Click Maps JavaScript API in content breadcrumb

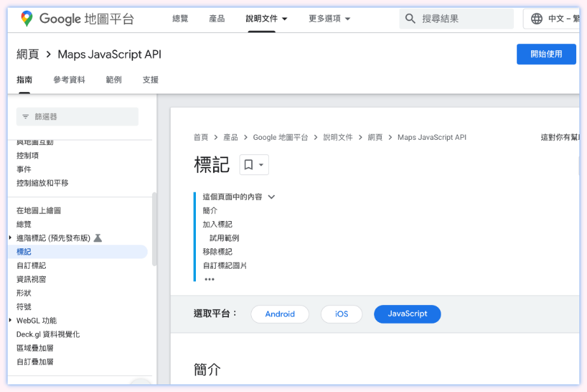[432, 137]
